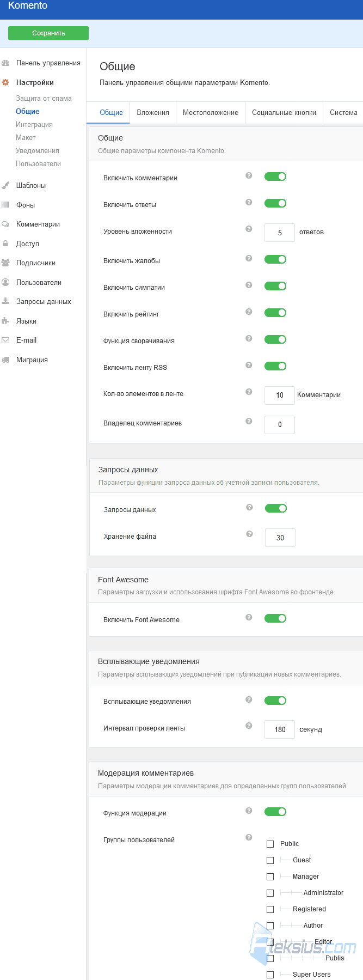Check the Registered group checkbox

[x=270, y=909]
